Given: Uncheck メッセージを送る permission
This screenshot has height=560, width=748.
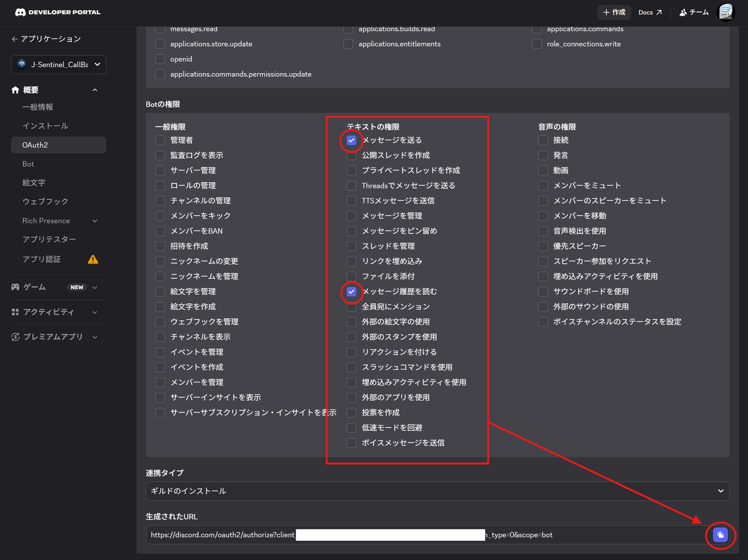Looking at the screenshot, I should [x=351, y=140].
